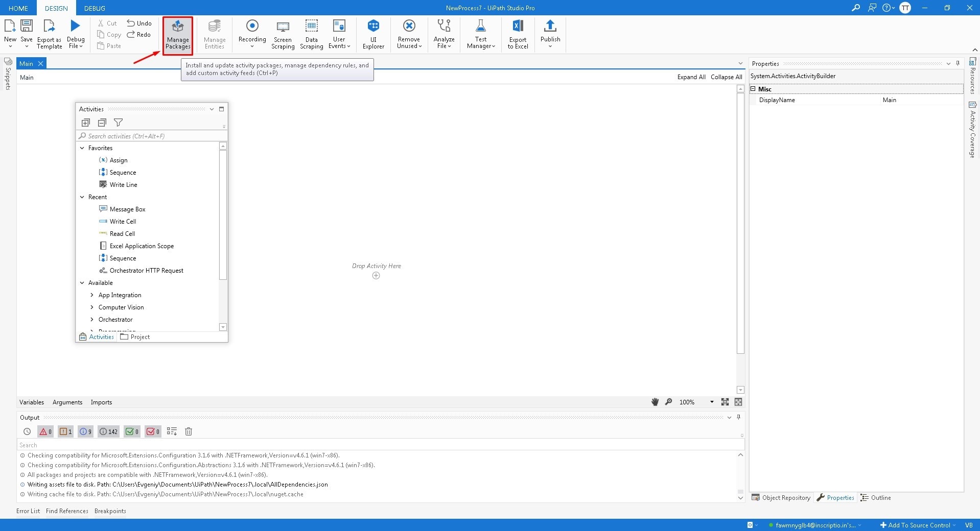
Task: Add activity with plus in designer
Action: (376, 276)
